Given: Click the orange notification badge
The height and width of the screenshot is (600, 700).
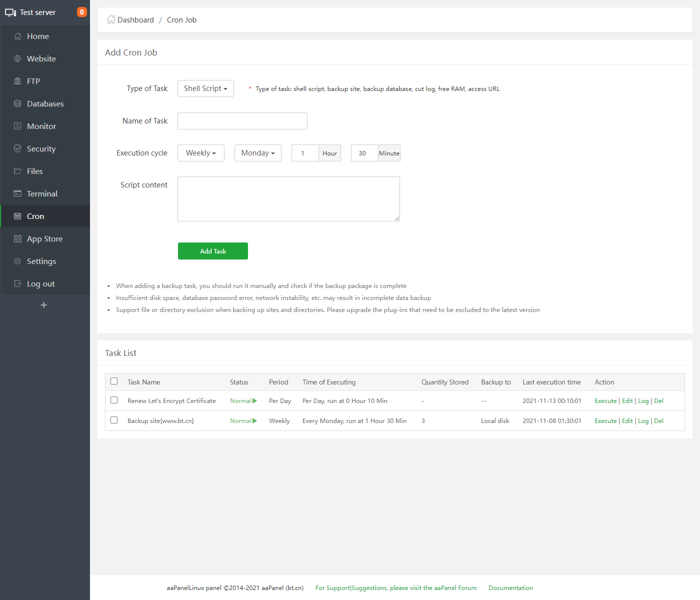Looking at the screenshot, I should pyautogui.click(x=82, y=12).
